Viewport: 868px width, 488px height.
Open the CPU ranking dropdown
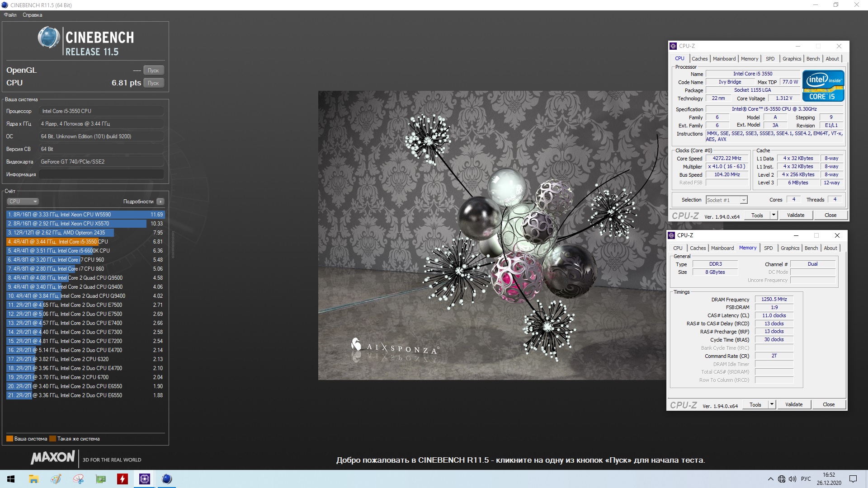pyautogui.click(x=23, y=202)
